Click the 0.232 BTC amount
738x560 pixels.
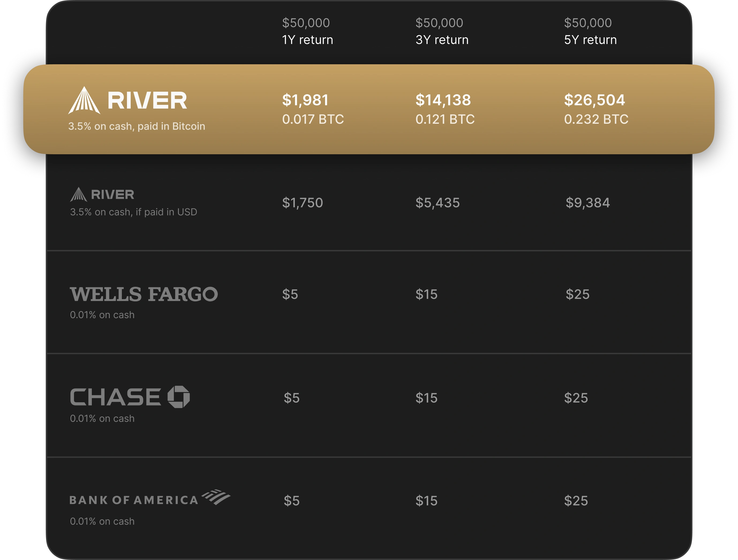click(596, 119)
